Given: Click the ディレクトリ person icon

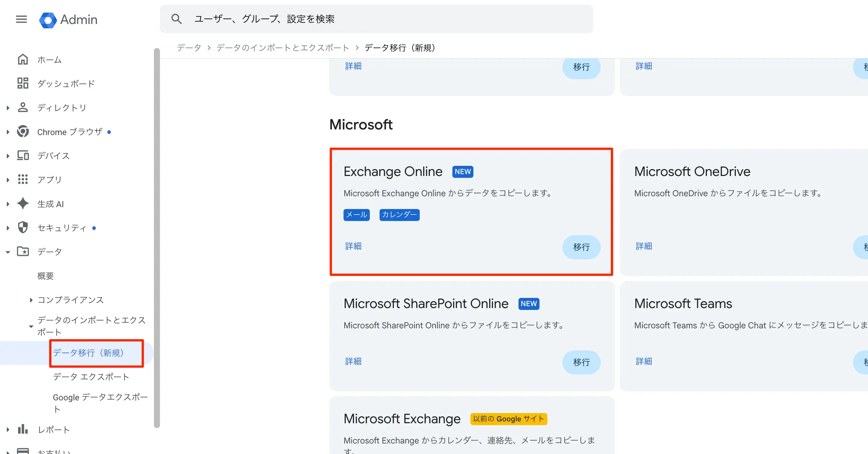Looking at the screenshot, I should [23, 107].
